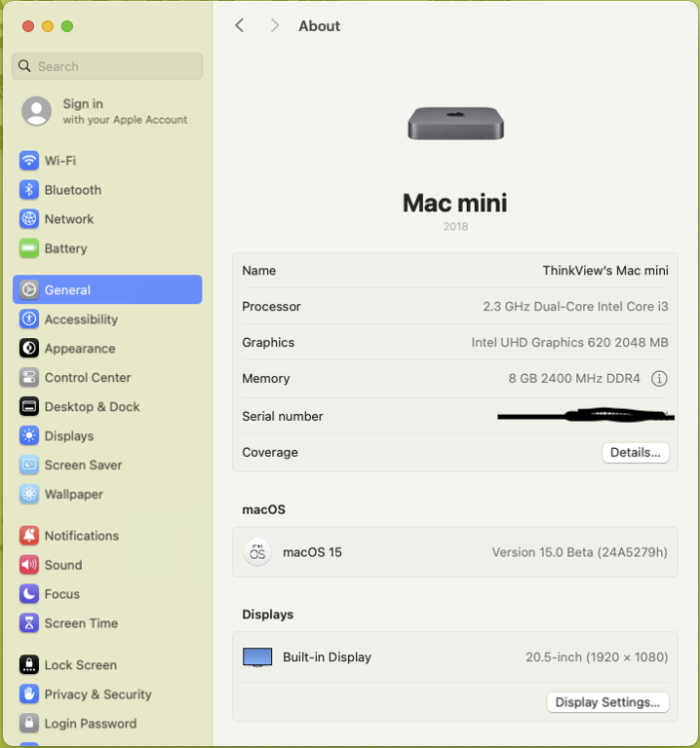
Task: Click the Coverage row label
Action: [x=270, y=452]
